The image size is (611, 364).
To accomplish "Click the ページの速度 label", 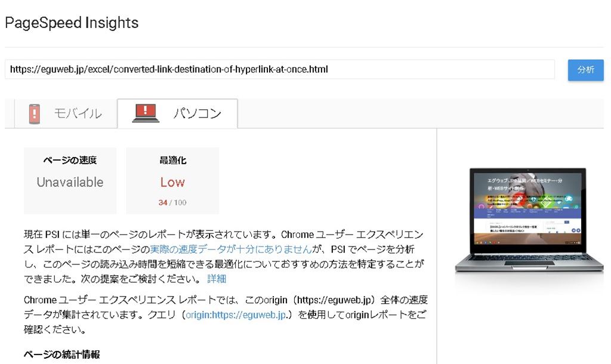I will coord(70,161).
